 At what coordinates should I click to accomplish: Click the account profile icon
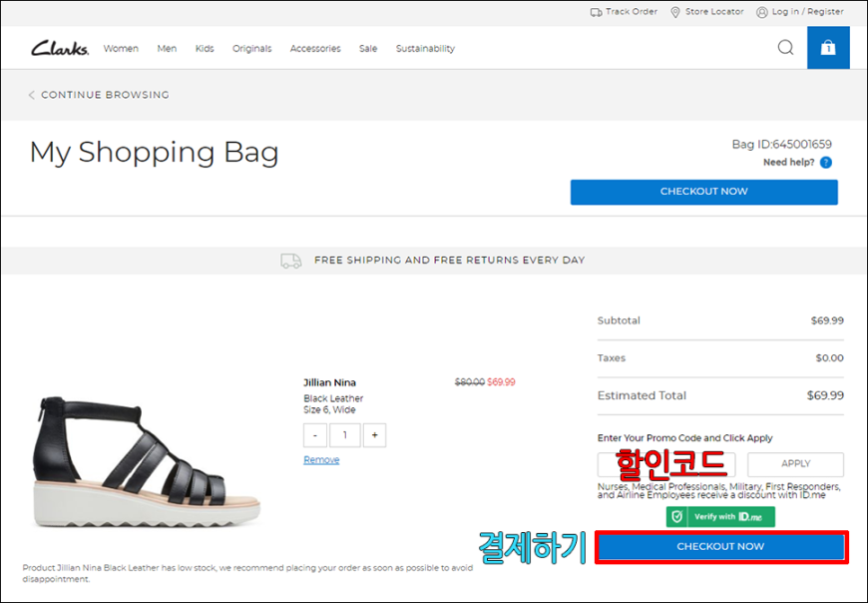point(762,12)
